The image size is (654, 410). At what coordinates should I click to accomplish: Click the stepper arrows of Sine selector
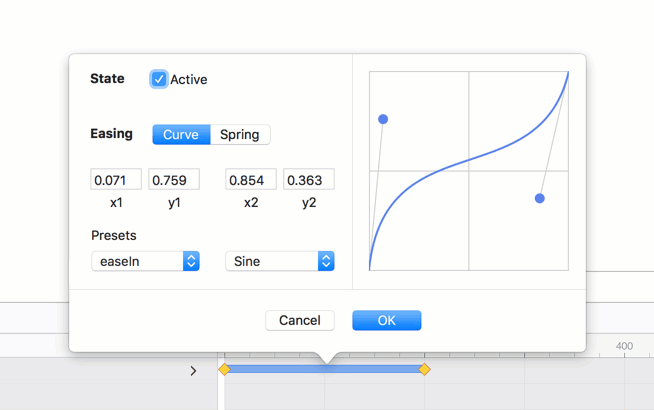tap(326, 261)
